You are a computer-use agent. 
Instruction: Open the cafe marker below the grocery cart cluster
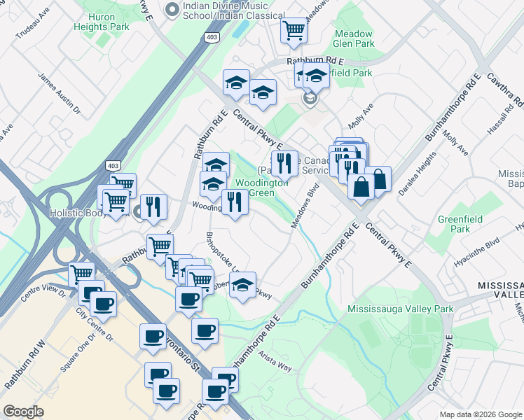[188, 300]
